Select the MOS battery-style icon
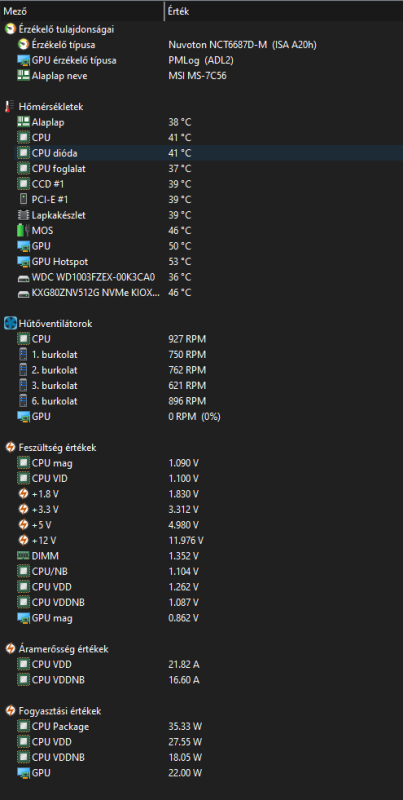The height and width of the screenshot is (800, 403). click(23, 231)
